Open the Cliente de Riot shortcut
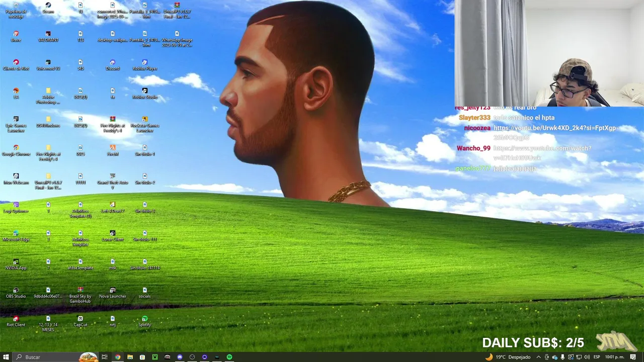Viewport: 644px width, 362px height. 16,65
